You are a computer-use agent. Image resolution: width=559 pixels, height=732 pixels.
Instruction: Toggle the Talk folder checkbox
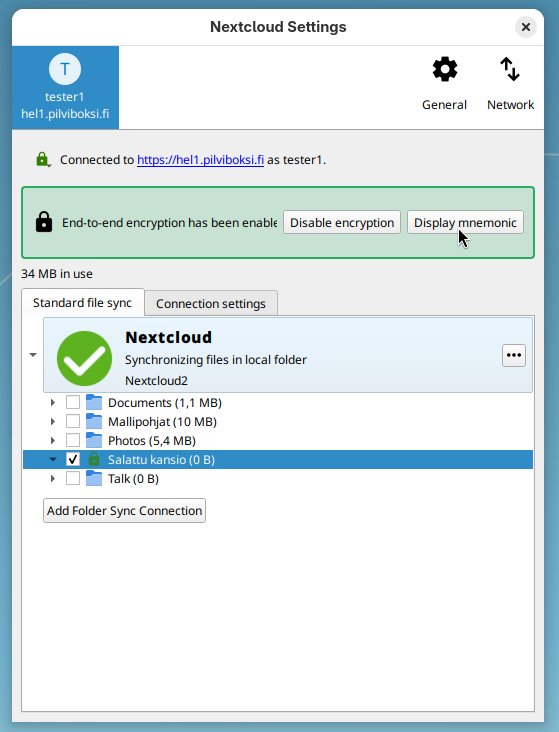(x=73, y=479)
